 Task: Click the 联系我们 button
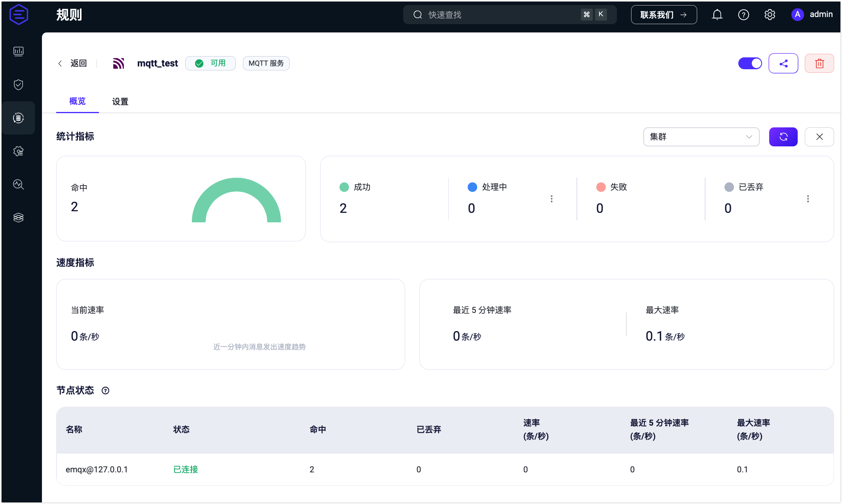pyautogui.click(x=664, y=15)
